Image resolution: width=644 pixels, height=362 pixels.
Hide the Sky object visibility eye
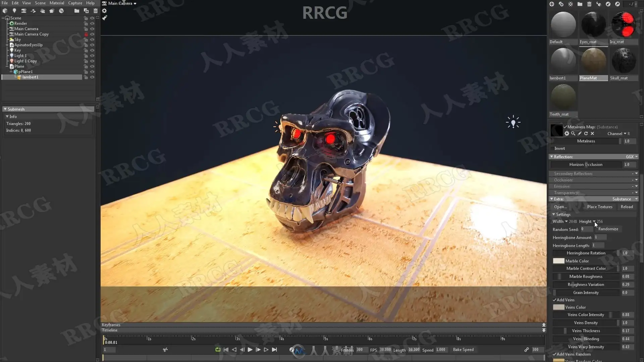pyautogui.click(x=92, y=40)
